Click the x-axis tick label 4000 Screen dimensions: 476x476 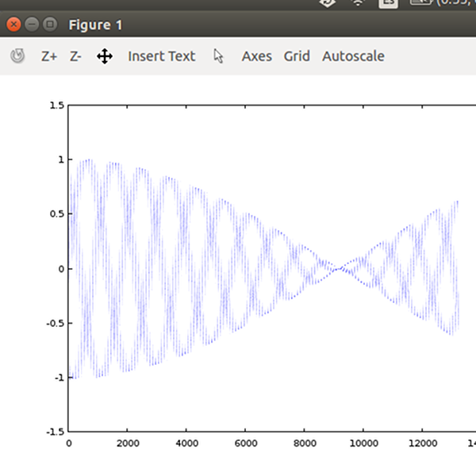[x=186, y=443]
